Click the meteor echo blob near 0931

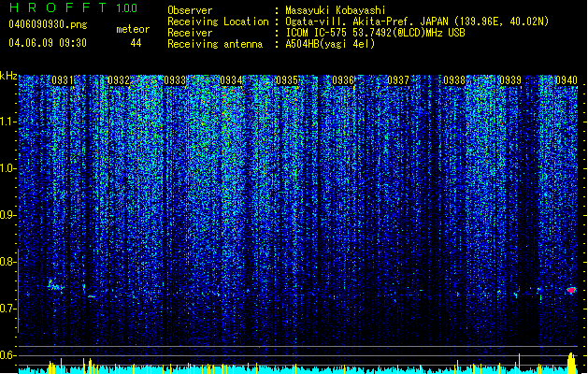pos(54,285)
